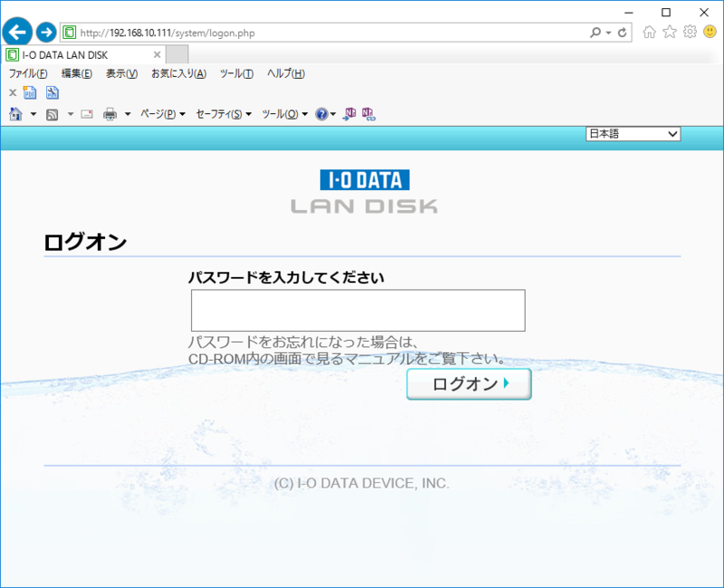Open the ツール(T) menu in menu bar
Image resolution: width=724 pixels, height=588 pixels.
tap(236, 73)
